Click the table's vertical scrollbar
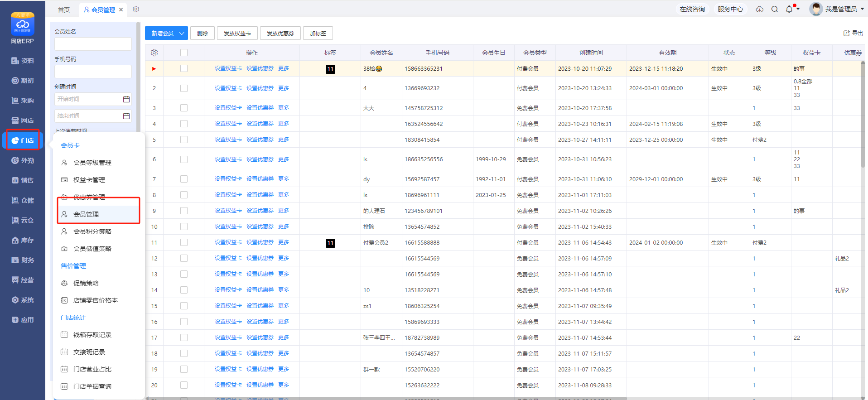This screenshot has height=400, width=868. [863, 113]
